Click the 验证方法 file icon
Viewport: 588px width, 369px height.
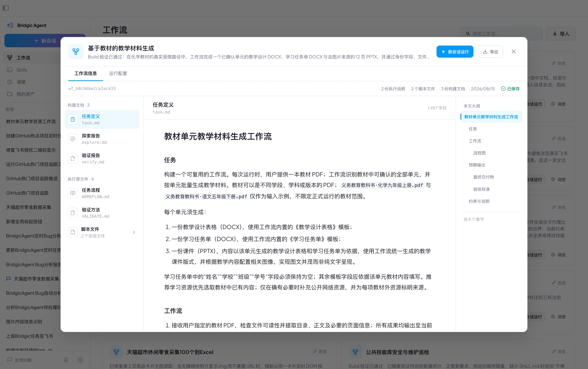(73, 213)
